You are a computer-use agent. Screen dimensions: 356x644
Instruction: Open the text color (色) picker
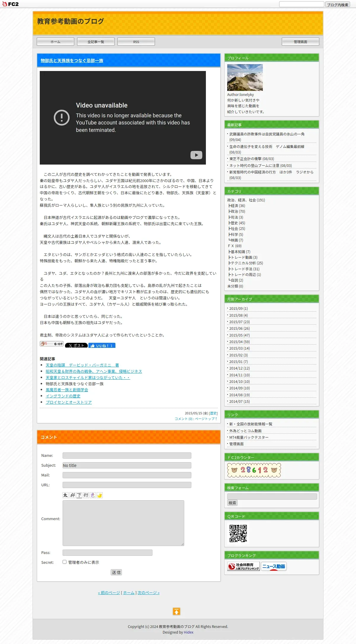click(93, 495)
